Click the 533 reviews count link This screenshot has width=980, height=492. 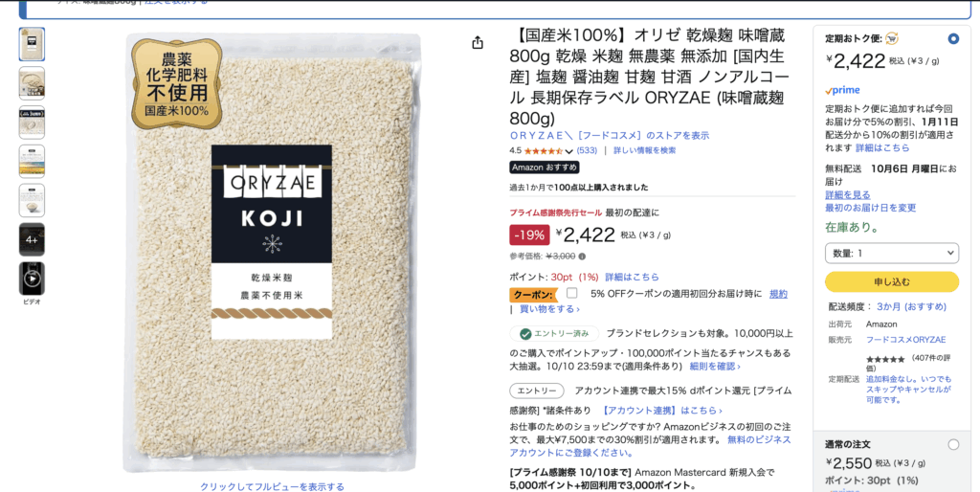pyautogui.click(x=587, y=150)
